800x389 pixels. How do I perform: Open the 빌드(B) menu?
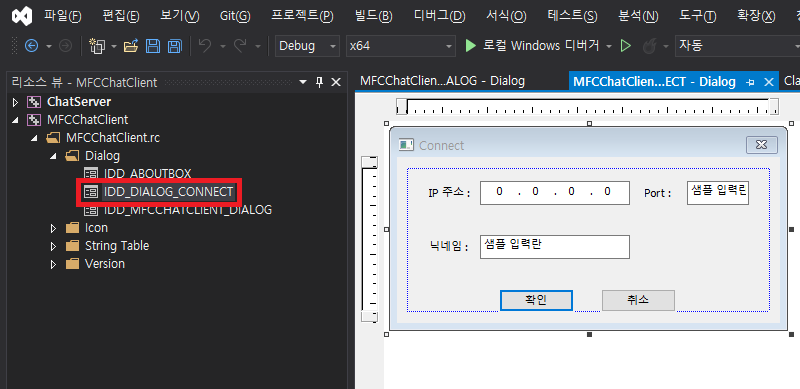click(373, 16)
